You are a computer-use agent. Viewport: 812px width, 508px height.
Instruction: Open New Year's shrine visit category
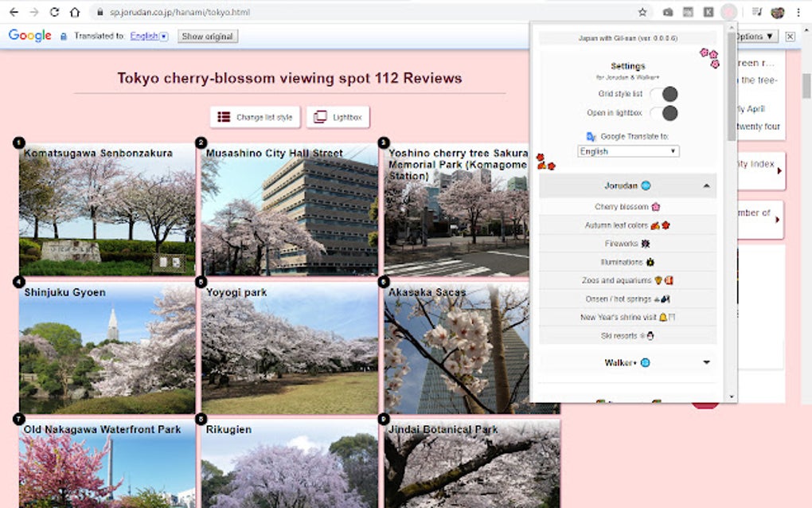627,317
